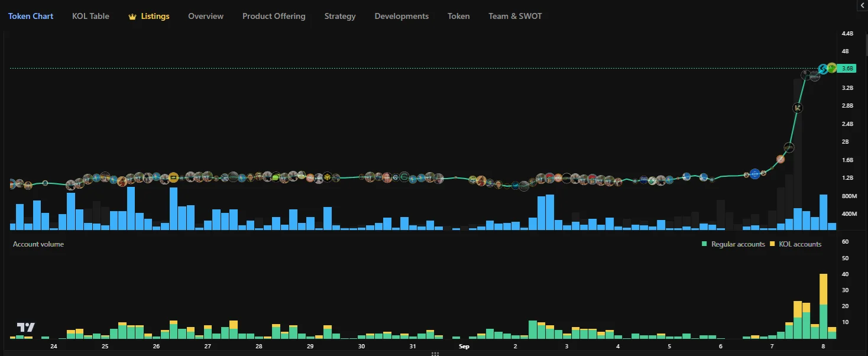This screenshot has height=356, width=868.
Task: Collapse the side panel with the top-right chevron
Action: tap(861, 5)
